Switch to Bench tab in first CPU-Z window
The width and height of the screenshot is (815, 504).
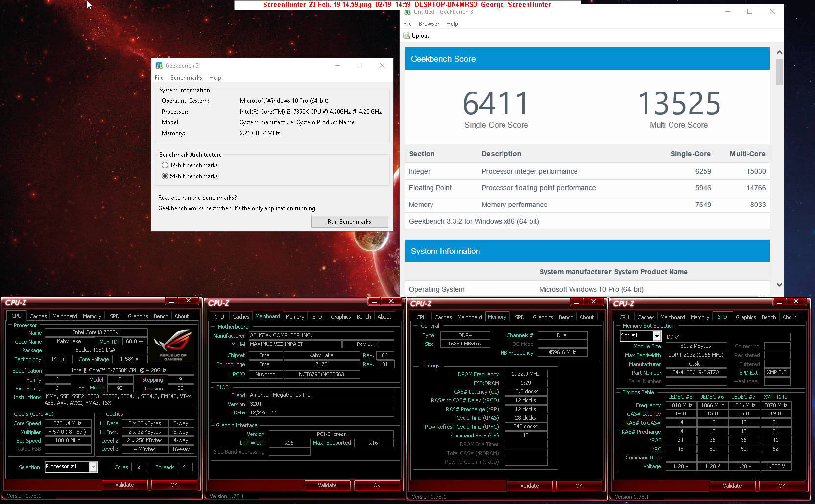pos(161,316)
